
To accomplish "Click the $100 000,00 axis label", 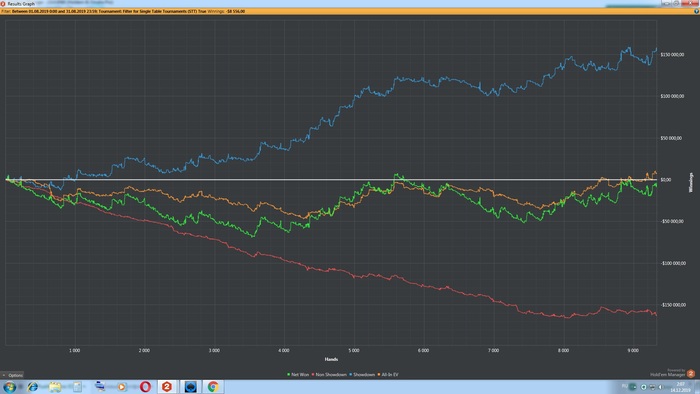I will click(672, 96).
